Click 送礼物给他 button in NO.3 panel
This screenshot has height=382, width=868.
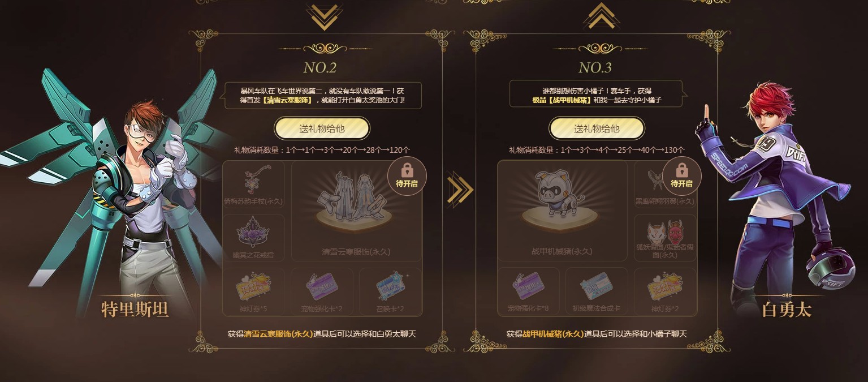pos(597,128)
